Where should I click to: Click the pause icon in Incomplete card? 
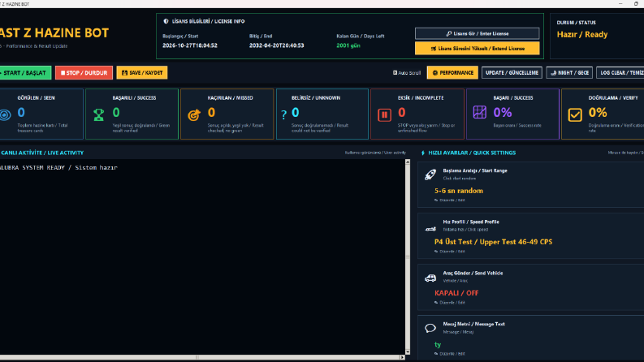click(384, 115)
